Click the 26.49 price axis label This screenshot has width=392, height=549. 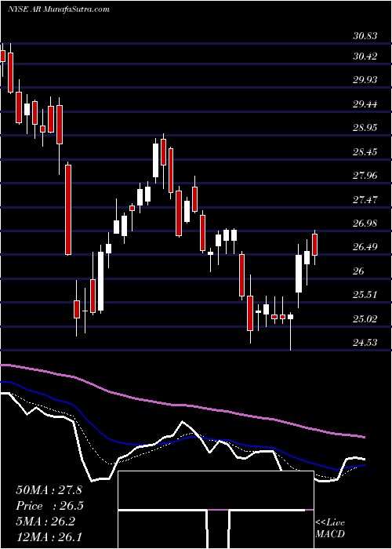tap(365, 247)
